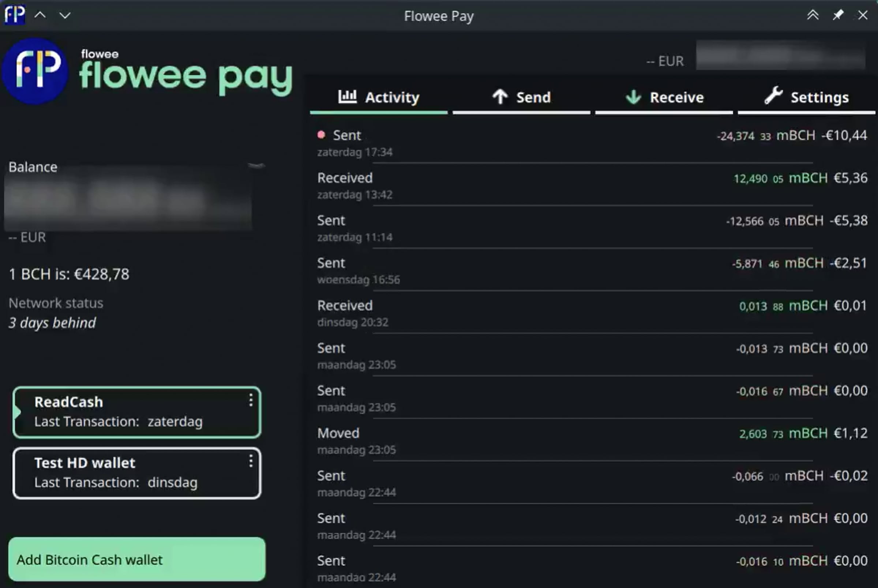The image size is (878, 588).
Task: Select the ReadCash wallet
Action: coord(137,412)
